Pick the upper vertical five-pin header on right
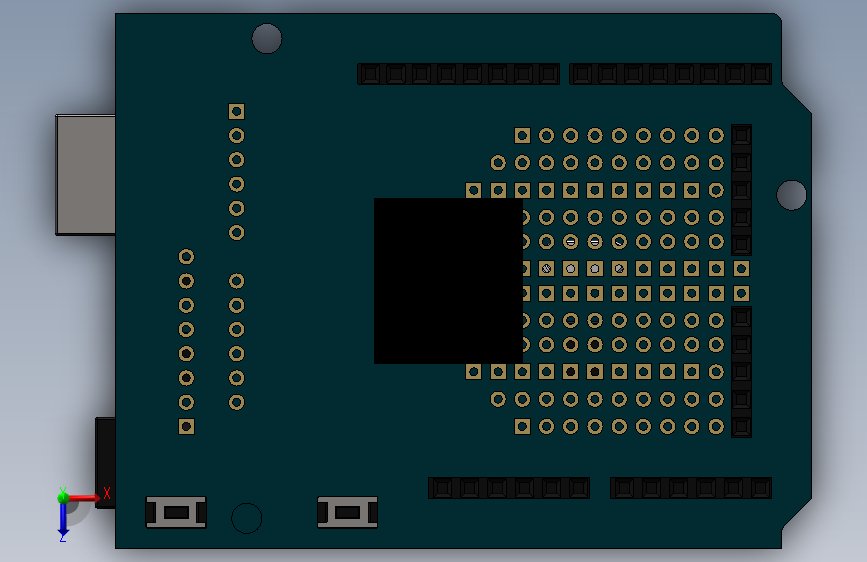The height and width of the screenshot is (562, 867). click(x=741, y=190)
